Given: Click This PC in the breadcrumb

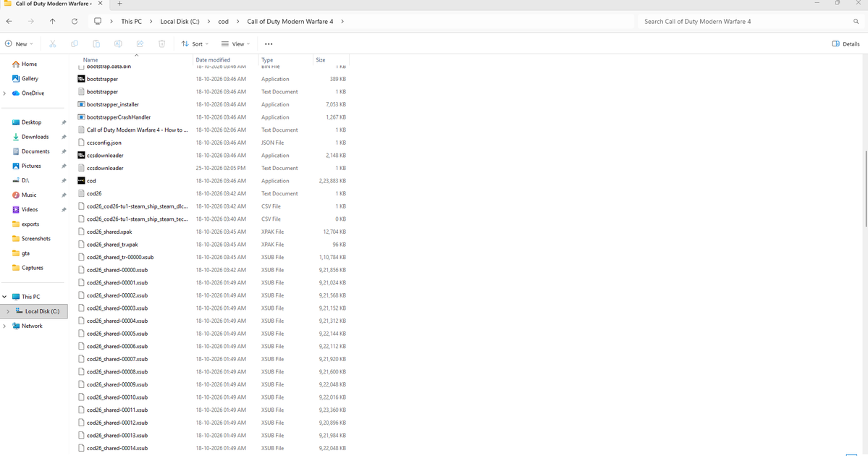Looking at the screenshot, I should click(131, 22).
